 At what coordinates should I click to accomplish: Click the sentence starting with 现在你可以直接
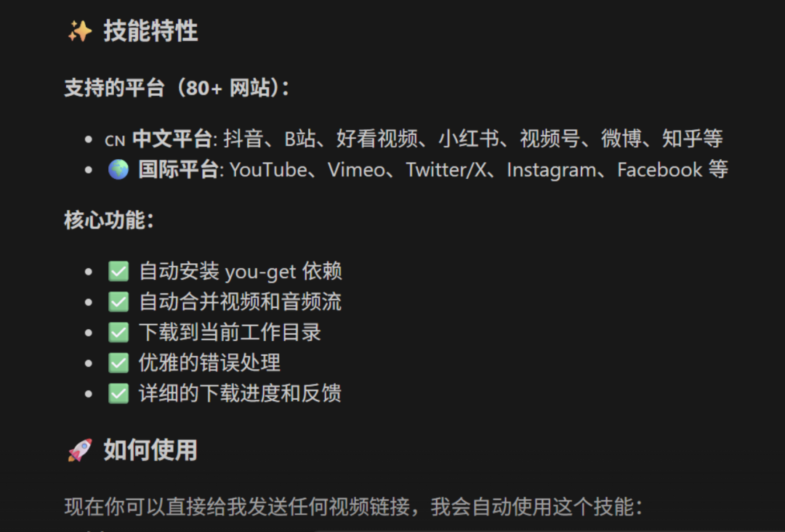pos(353,507)
